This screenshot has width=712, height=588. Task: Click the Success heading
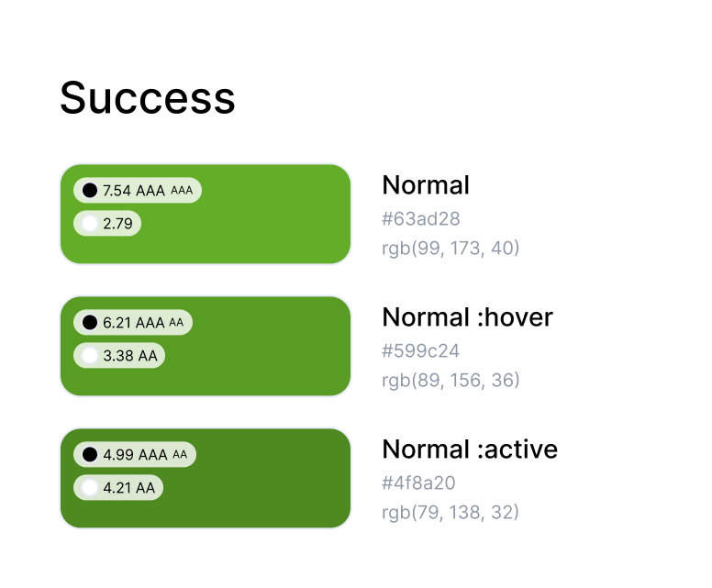[x=147, y=97]
